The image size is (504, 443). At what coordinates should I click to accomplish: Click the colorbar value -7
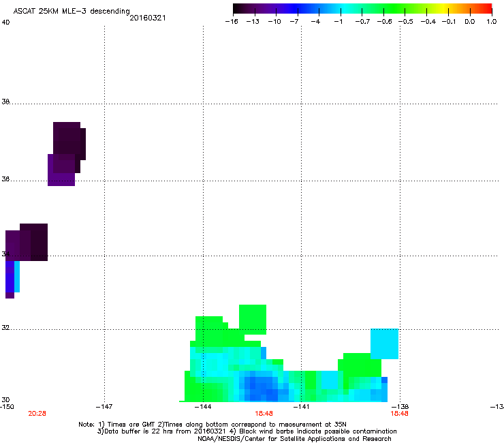coord(294,22)
